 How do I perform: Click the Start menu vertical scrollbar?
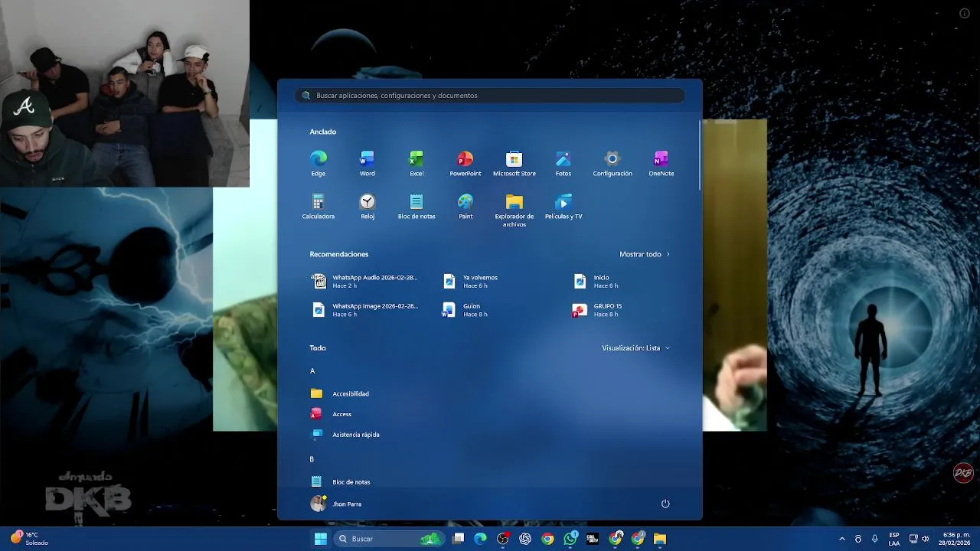pyautogui.click(x=700, y=155)
